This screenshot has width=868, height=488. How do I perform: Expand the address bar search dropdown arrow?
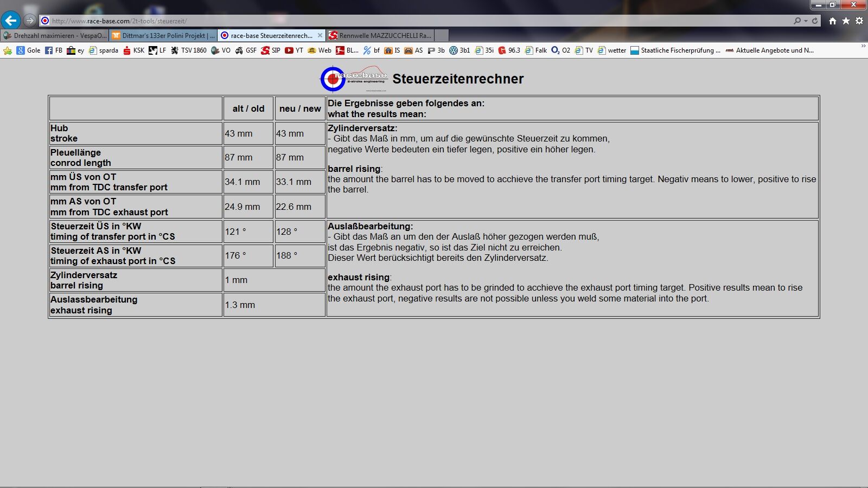tap(806, 21)
